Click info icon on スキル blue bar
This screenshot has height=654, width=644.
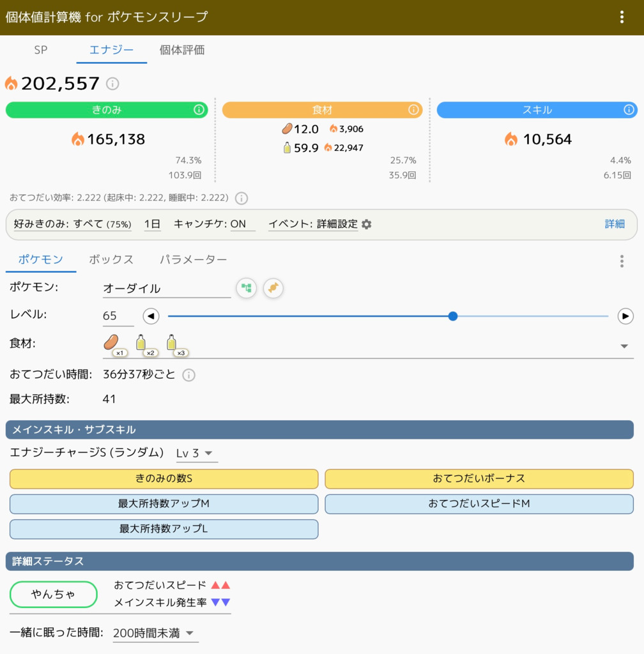[629, 110]
